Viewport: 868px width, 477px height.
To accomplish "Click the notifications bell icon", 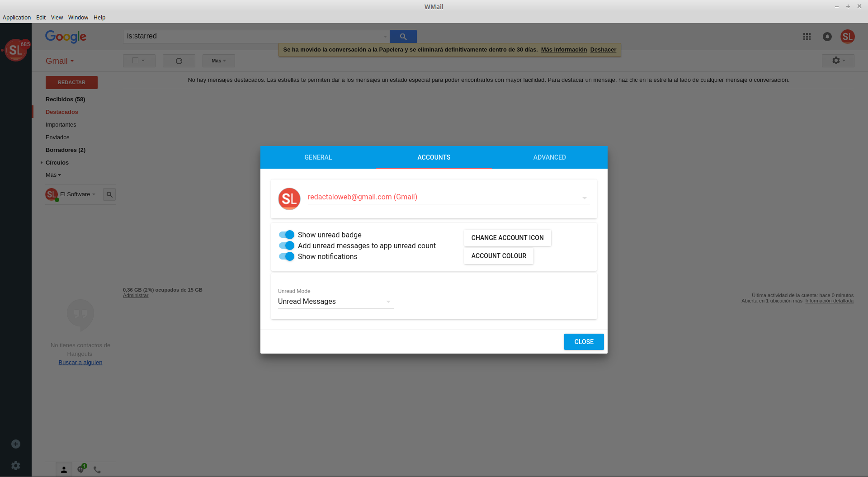I will pos(827,37).
